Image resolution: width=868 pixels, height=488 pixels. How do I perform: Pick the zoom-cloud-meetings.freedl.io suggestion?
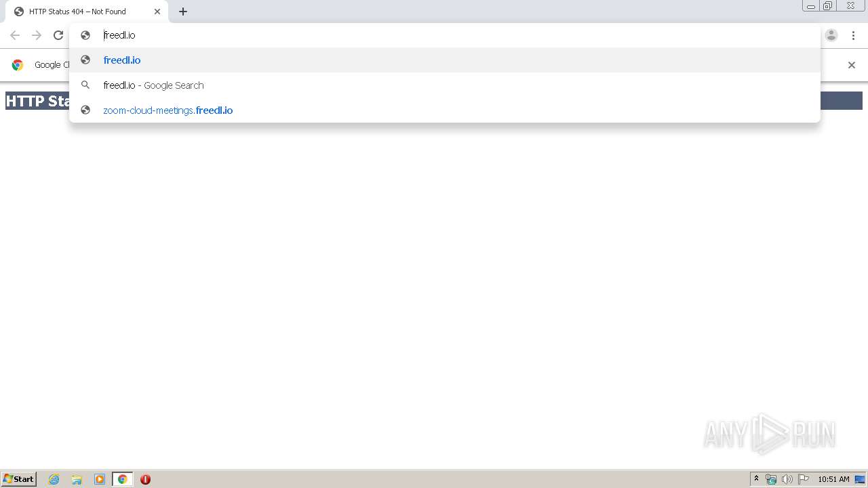click(445, 110)
